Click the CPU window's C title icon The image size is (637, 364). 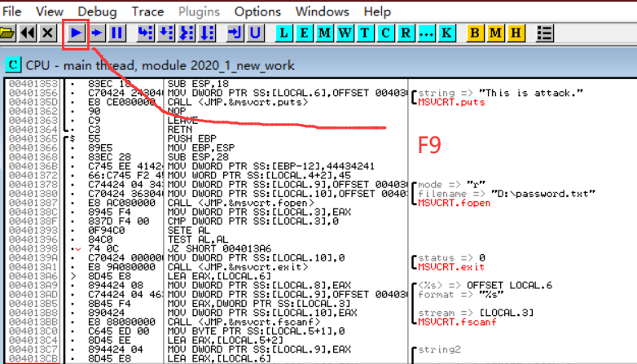click(13, 64)
